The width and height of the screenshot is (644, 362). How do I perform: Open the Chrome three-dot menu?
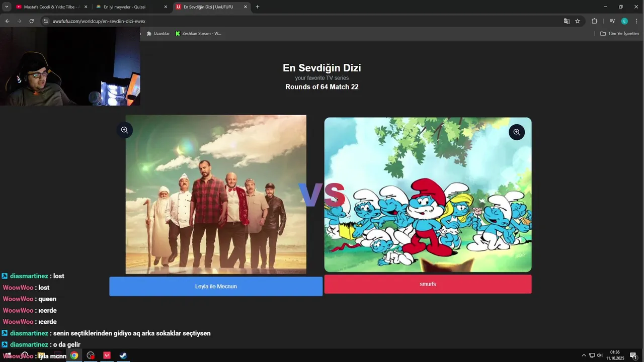point(636,21)
